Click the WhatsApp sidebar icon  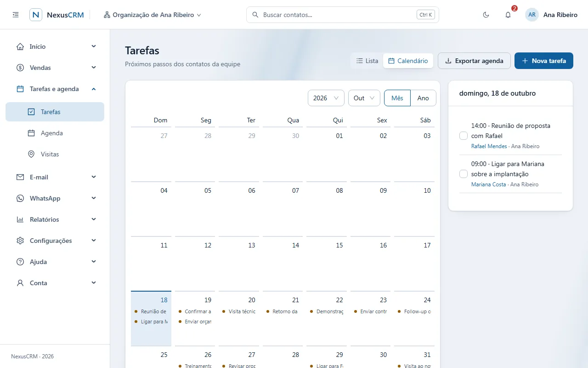click(20, 198)
